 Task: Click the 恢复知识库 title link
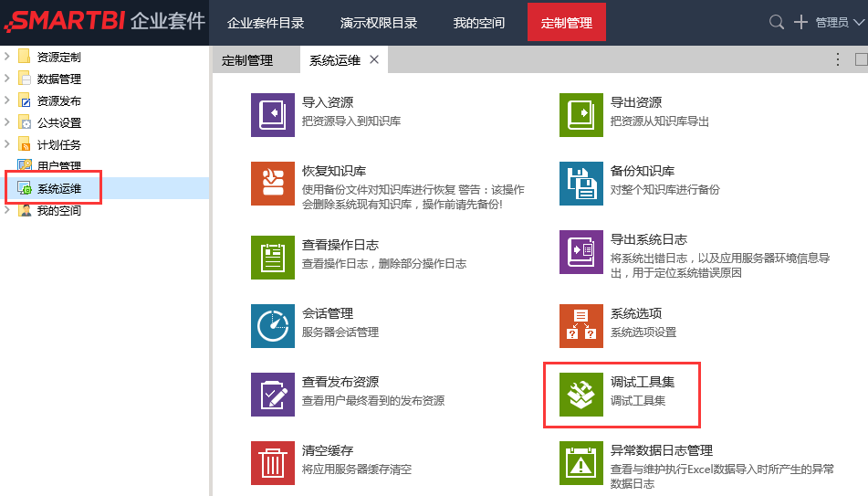tap(334, 171)
